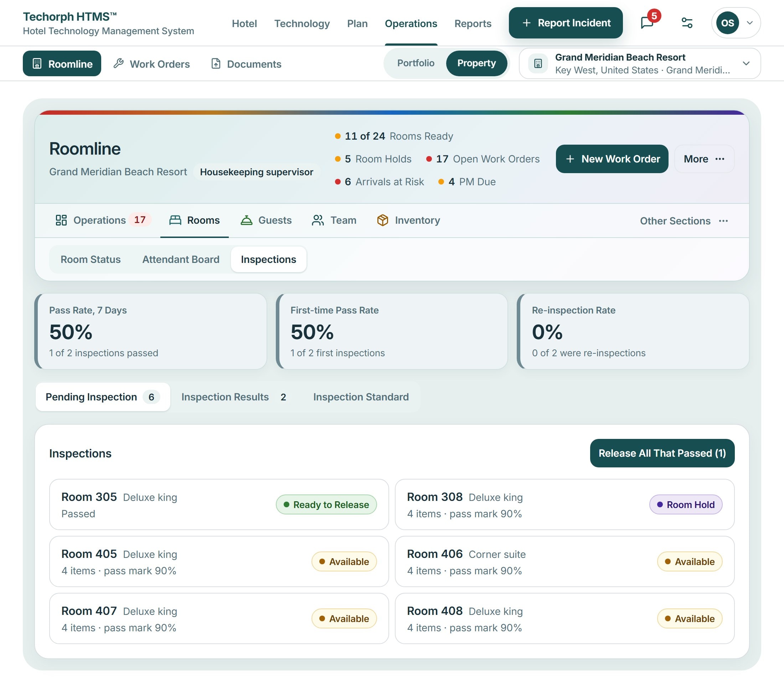This screenshot has height=684, width=784.
Task: Open the Grand Meridian Beach Resort property dropdown
Action: click(640, 63)
